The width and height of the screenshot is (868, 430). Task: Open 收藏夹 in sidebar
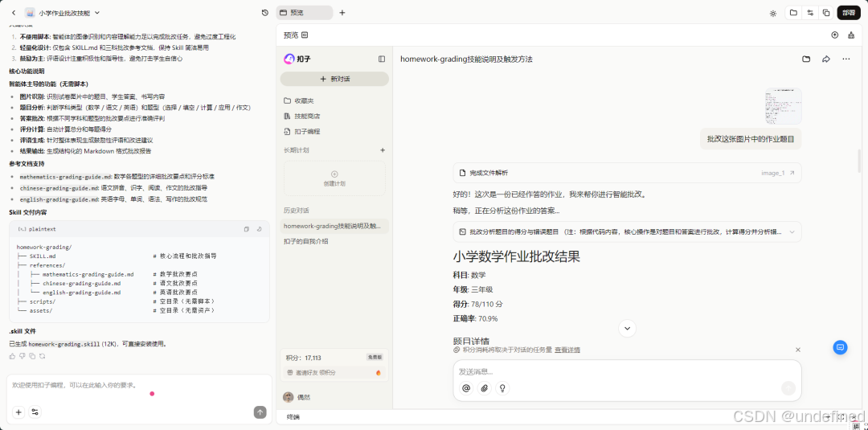[x=298, y=100]
